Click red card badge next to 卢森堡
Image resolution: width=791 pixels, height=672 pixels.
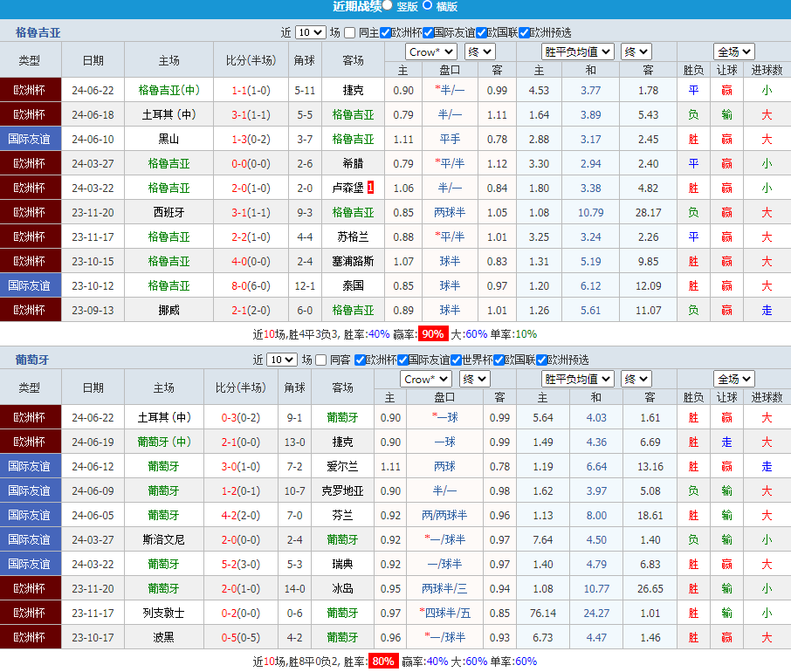[x=370, y=188]
